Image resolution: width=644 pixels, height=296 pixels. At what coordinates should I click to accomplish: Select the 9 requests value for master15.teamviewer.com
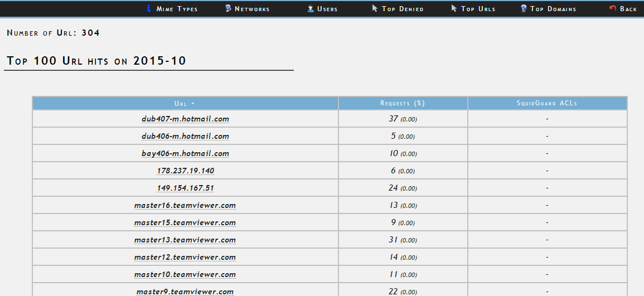tap(393, 222)
